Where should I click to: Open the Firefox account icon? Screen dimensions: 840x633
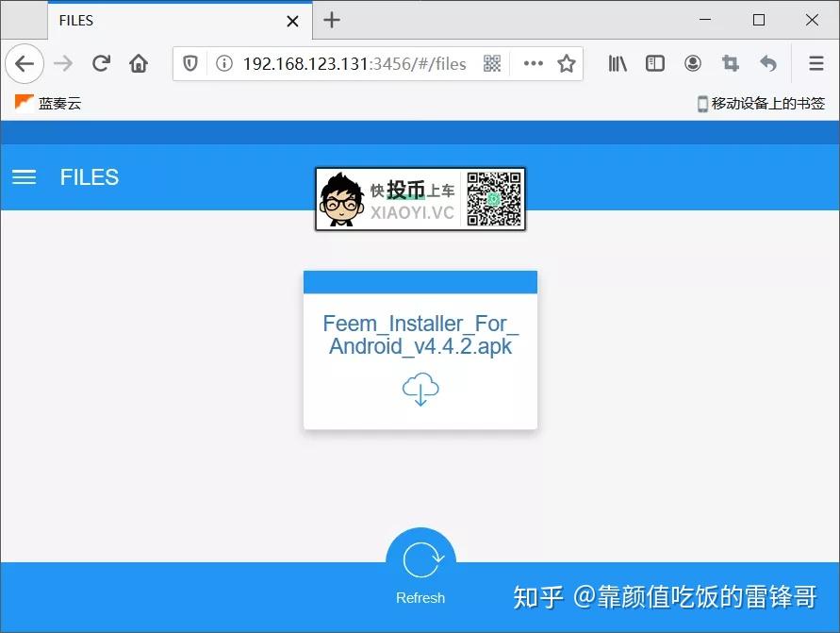(693, 64)
